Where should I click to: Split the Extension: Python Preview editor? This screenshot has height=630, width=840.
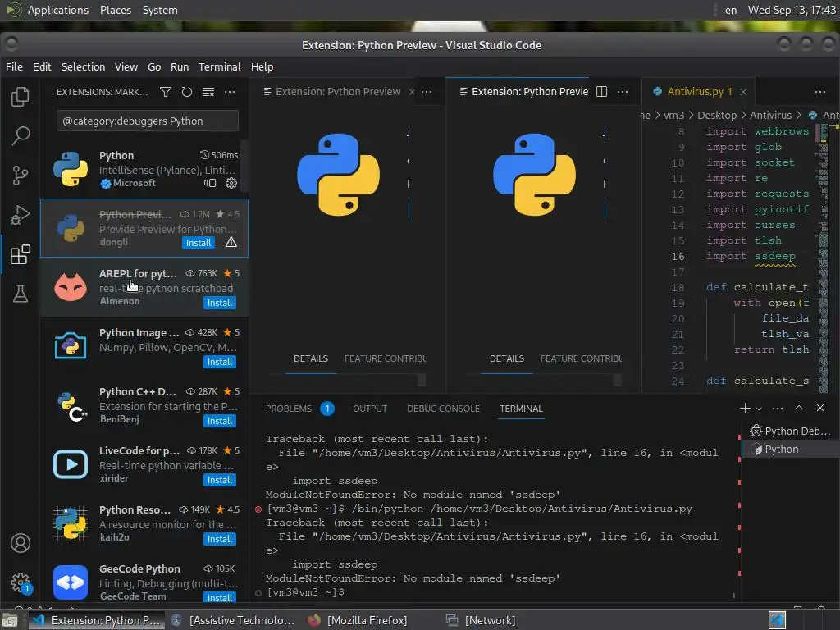601,92
